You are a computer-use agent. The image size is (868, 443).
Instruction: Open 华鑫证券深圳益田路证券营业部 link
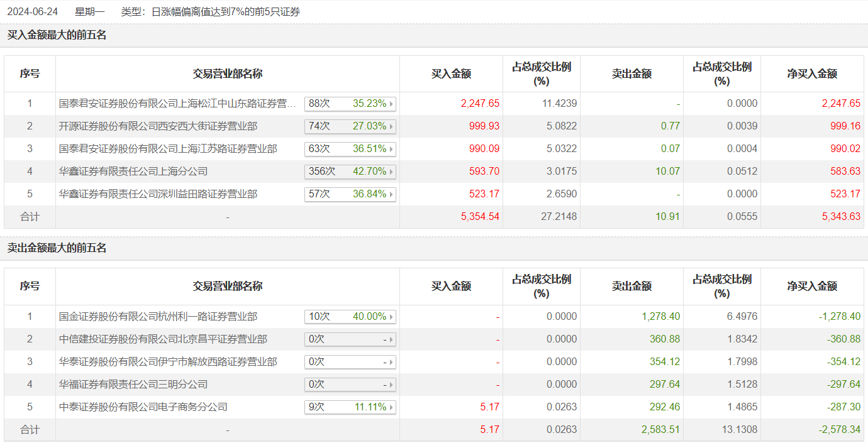(158, 194)
